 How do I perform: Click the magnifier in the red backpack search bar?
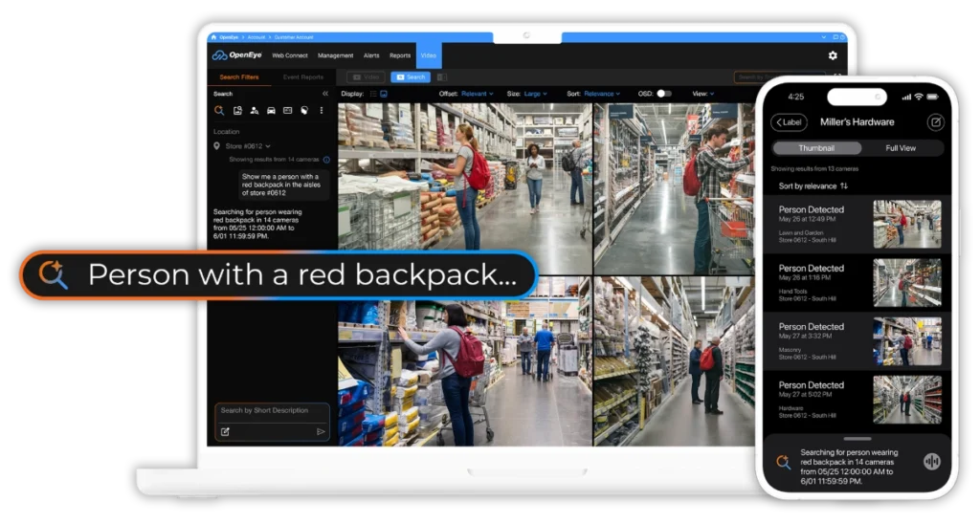[x=54, y=274]
